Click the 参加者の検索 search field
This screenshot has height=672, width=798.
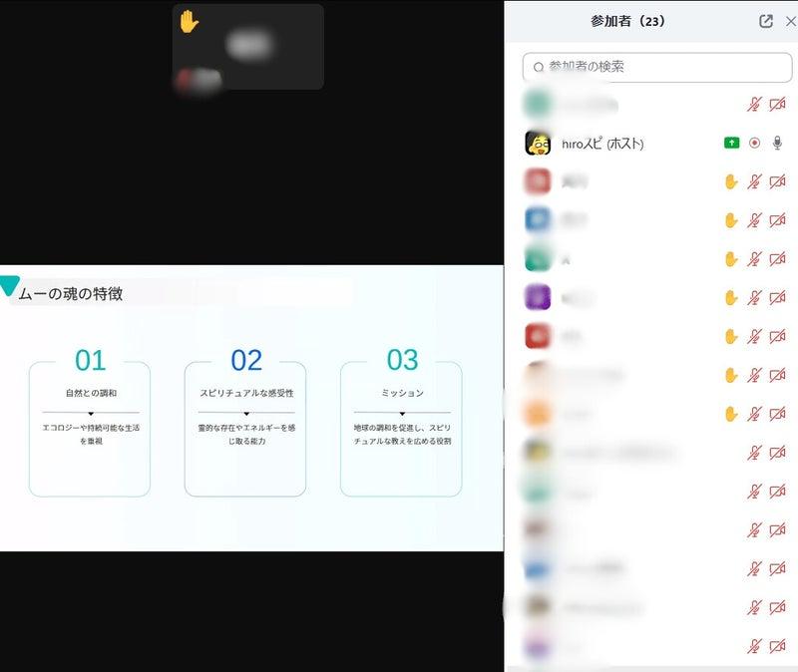point(656,67)
